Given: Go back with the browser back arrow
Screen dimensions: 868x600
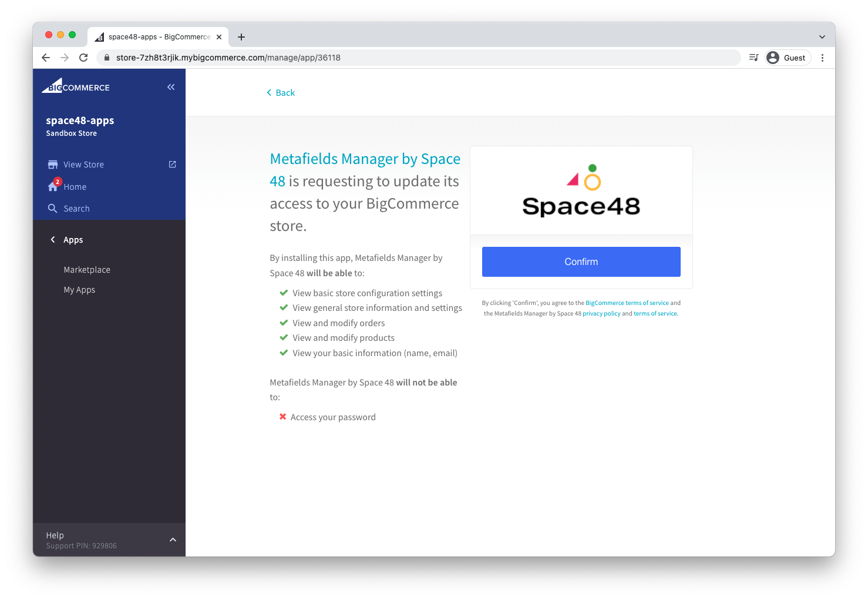Looking at the screenshot, I should 46,58.
